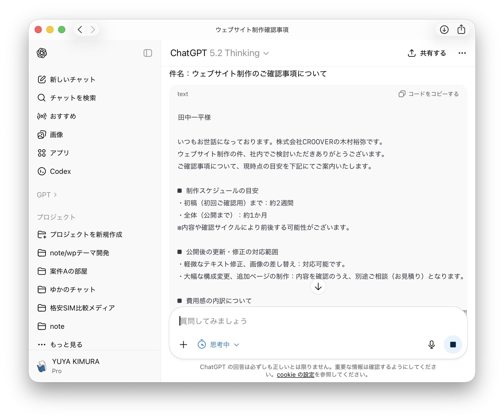Show more items via もっと見る
The image size is (504, 420).
(66, 344)
